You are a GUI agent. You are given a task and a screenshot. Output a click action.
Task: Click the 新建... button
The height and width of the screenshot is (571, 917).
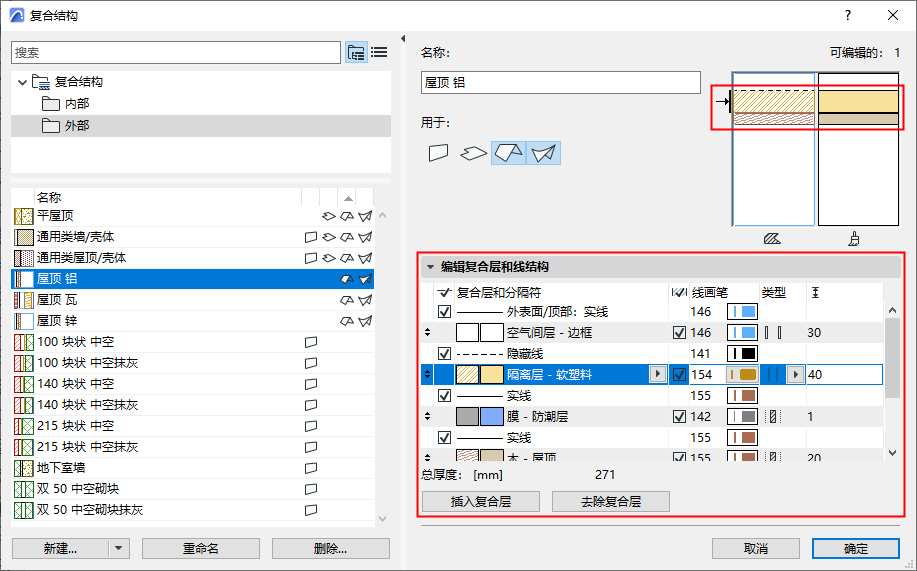point(60,549)
